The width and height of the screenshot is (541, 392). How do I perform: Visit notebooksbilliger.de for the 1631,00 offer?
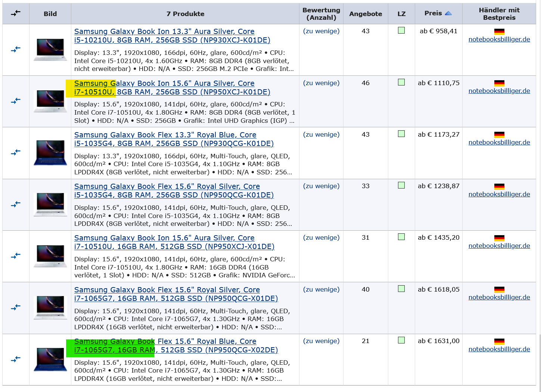499,349
